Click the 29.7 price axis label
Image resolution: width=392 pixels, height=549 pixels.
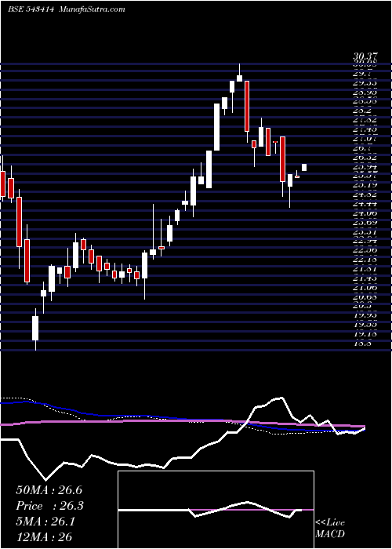363,75
